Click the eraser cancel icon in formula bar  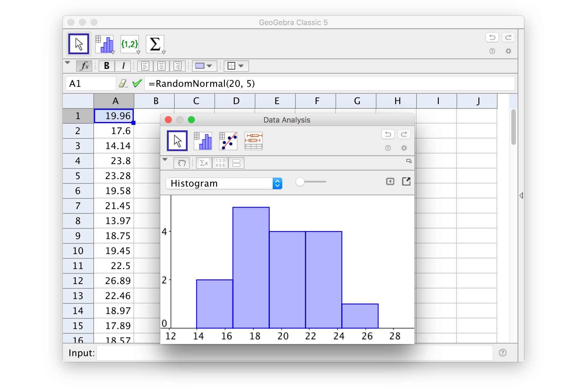[x=123, y=84]
